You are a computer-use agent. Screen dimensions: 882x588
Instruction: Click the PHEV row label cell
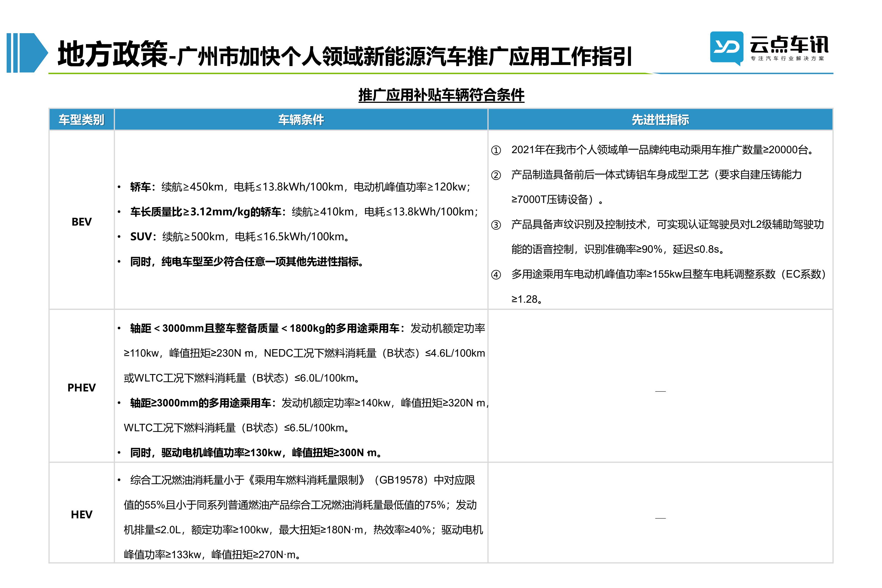81,387
